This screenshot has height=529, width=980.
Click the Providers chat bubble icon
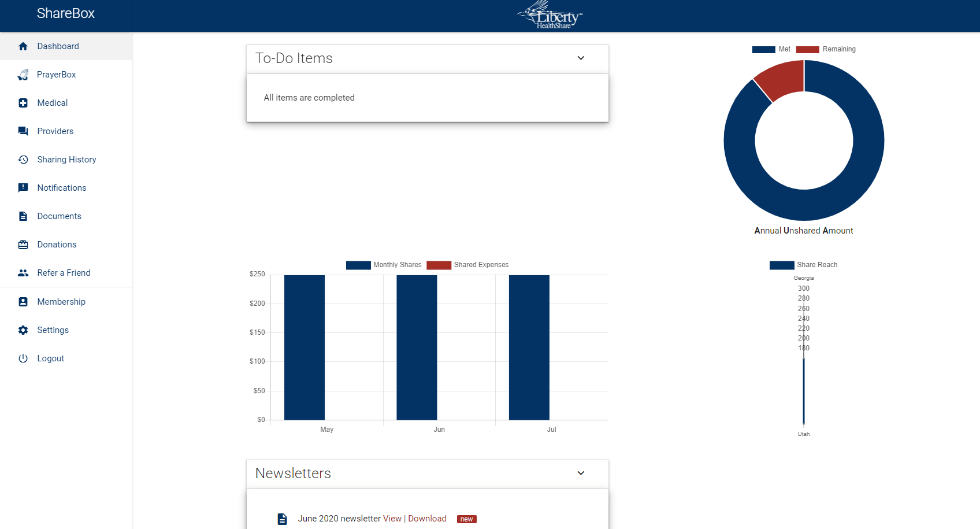[x=23, y=131]
